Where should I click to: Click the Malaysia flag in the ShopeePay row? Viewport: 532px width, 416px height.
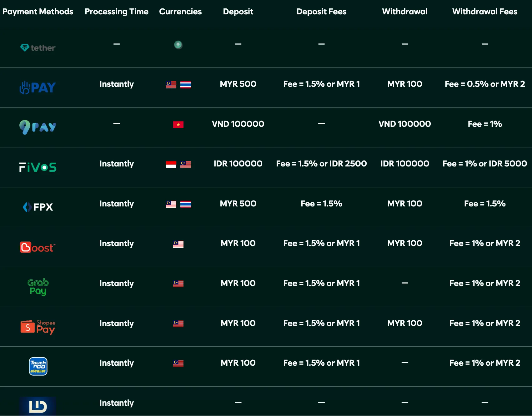click(x=178, y=324)
